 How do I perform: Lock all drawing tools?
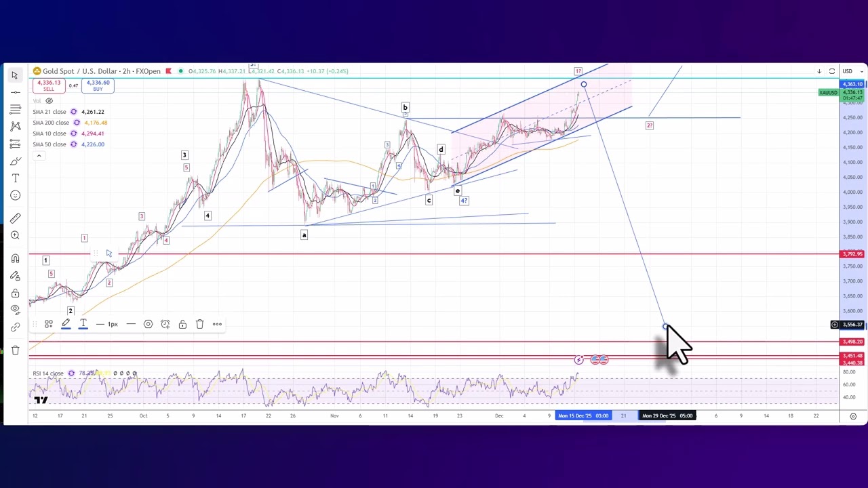[x=15, y=293]
